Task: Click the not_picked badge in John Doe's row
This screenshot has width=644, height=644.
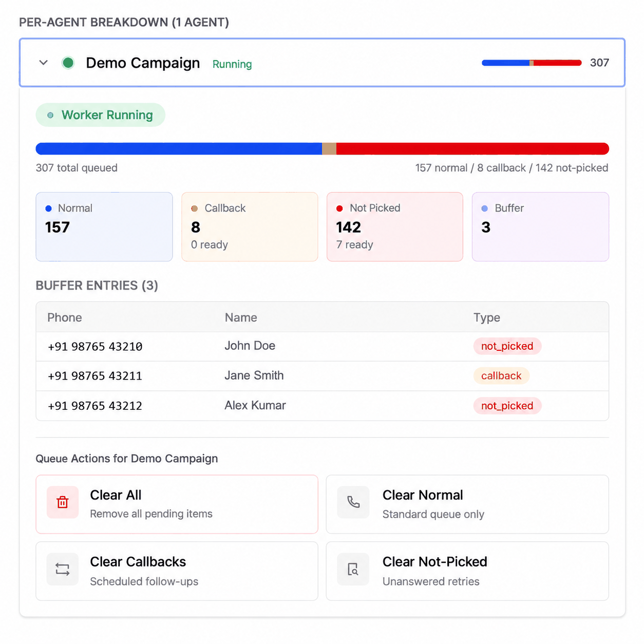Action: pos(507,346)
